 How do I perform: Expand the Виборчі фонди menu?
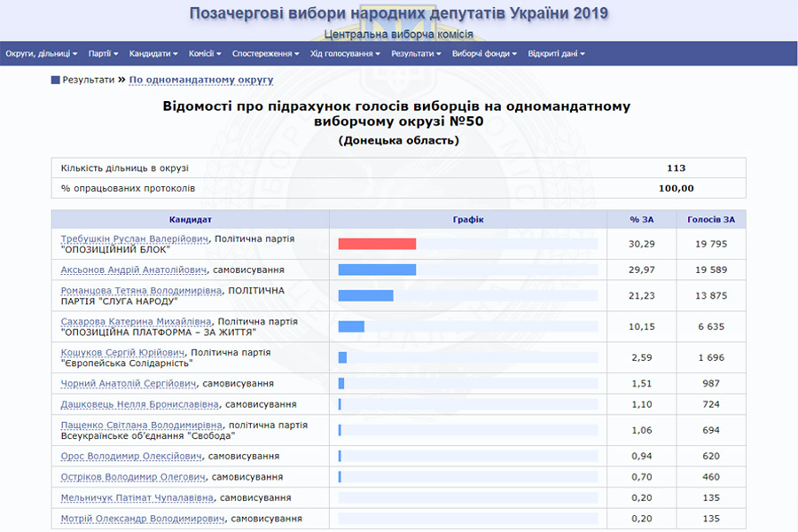tap(484, 53)
